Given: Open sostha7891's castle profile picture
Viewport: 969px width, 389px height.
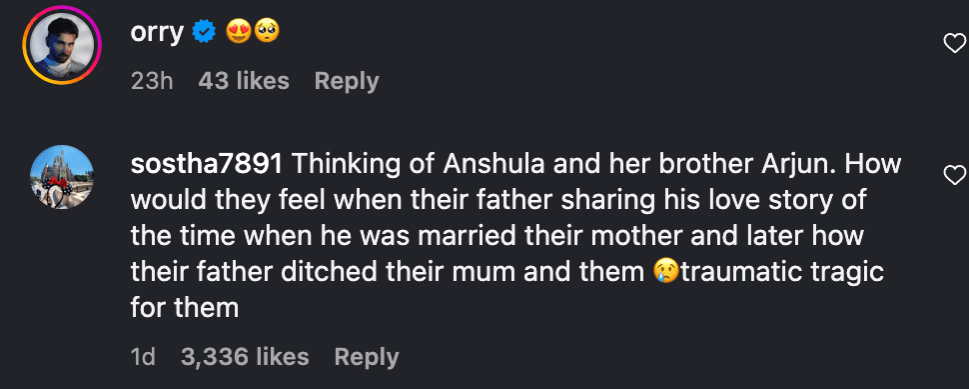Looking at the screenshot, I should (62, 177).
